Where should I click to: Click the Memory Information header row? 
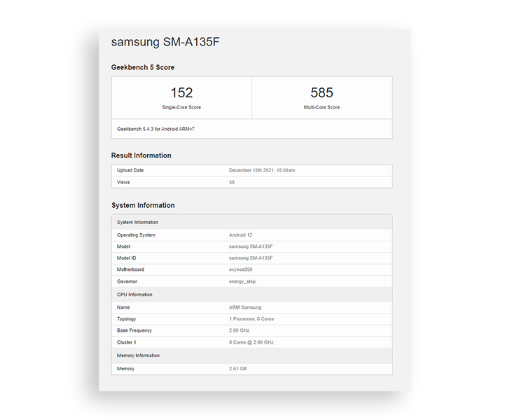(252, 356)
